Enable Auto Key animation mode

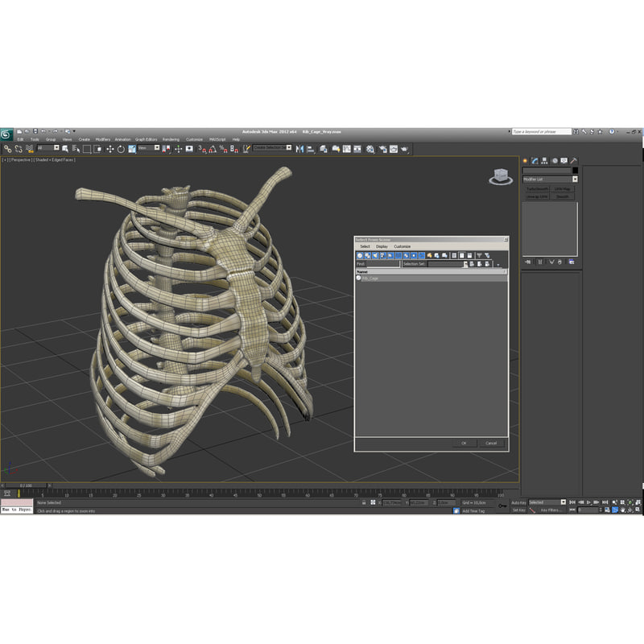519,501
